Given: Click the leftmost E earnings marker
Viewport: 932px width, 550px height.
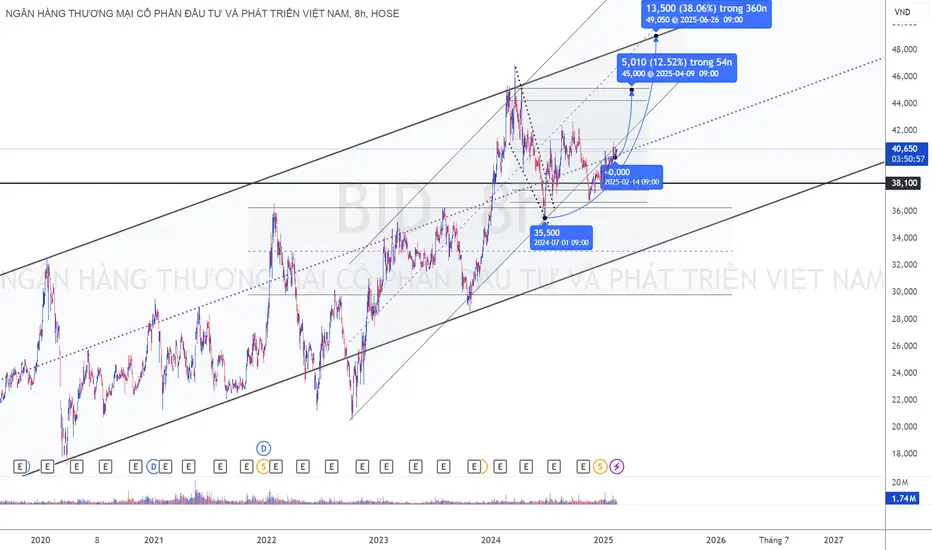Looking at the screenshot, I should [23, 466].
